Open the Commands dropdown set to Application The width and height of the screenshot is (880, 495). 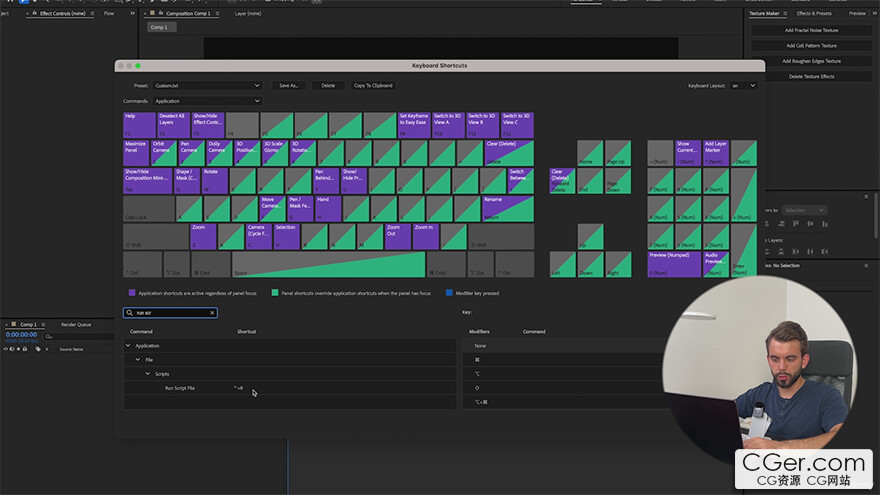(x=207, y=101)
